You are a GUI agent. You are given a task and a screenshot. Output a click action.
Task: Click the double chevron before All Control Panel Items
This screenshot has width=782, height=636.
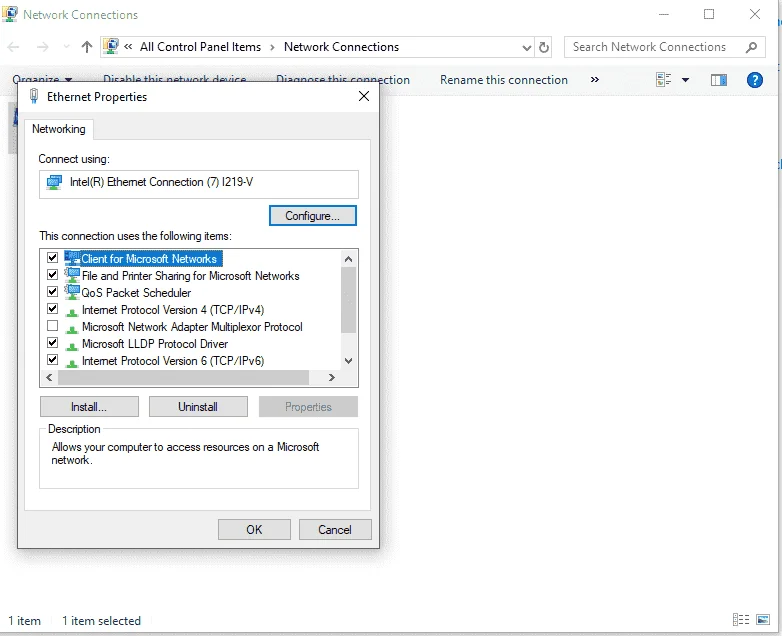click(x=128, y=47)
